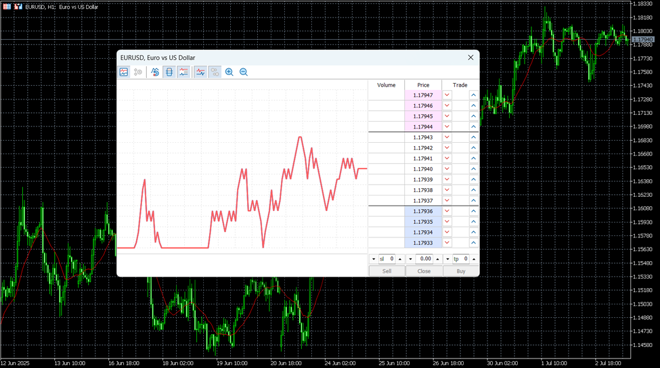Click blue up arrow at 1.17943
This screenshot has height=368, width=660.
click(474, 137)
